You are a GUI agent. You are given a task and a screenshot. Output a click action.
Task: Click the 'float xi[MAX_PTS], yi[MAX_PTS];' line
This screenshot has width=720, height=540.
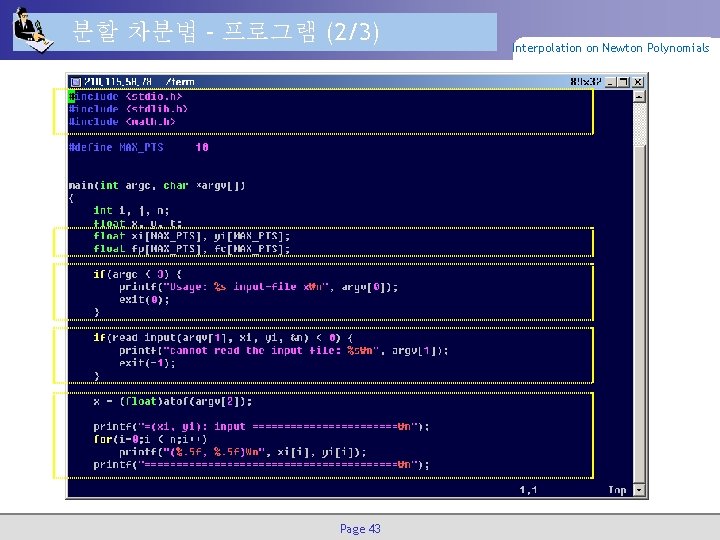pos(191,236)
